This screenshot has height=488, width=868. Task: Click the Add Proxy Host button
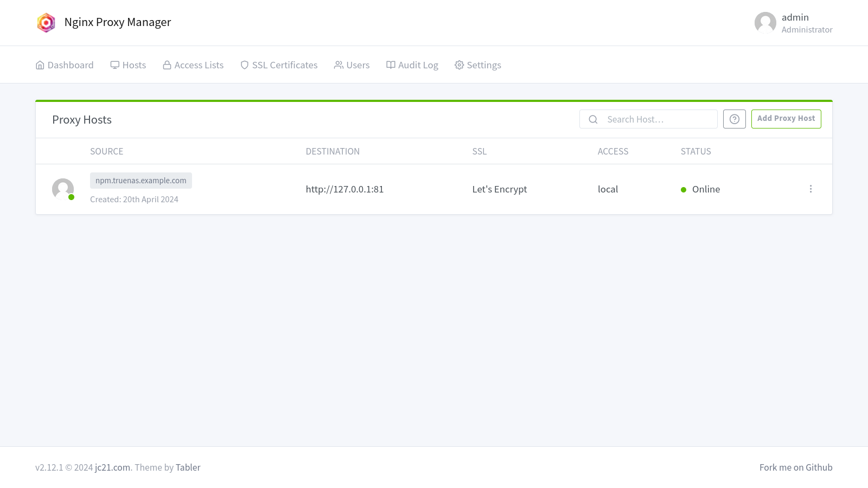click(x=786, y=118)
